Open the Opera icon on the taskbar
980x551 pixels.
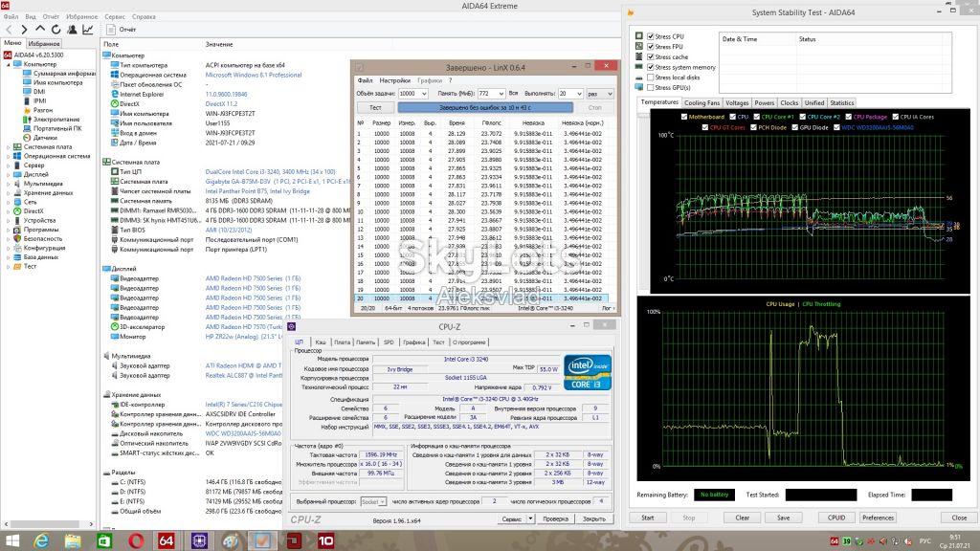pyautogui.click(x=136, y=540)
